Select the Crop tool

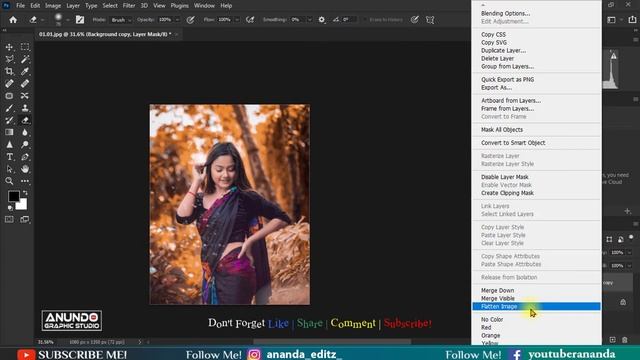pyautogui.click(x=9, y=71)
